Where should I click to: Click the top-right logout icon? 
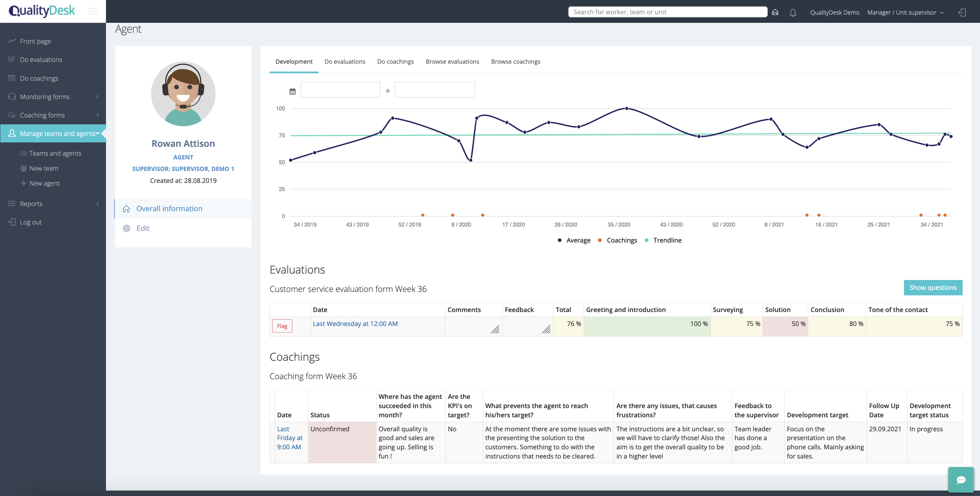[x=962, y=13]
